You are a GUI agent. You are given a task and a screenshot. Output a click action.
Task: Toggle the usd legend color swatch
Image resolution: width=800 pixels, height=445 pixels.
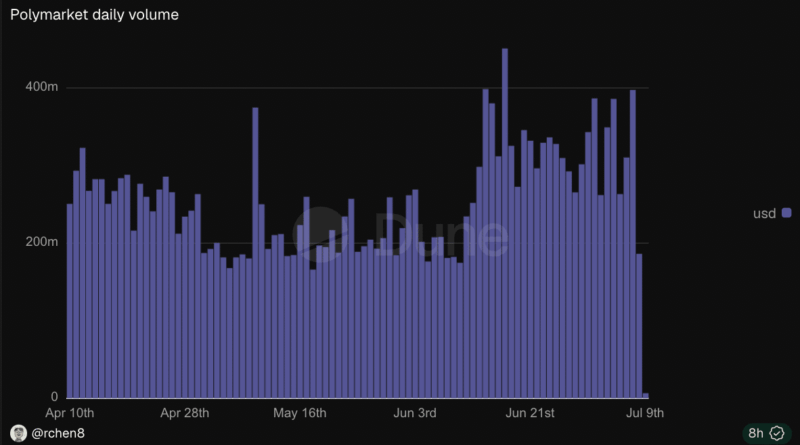coord(787,213)
